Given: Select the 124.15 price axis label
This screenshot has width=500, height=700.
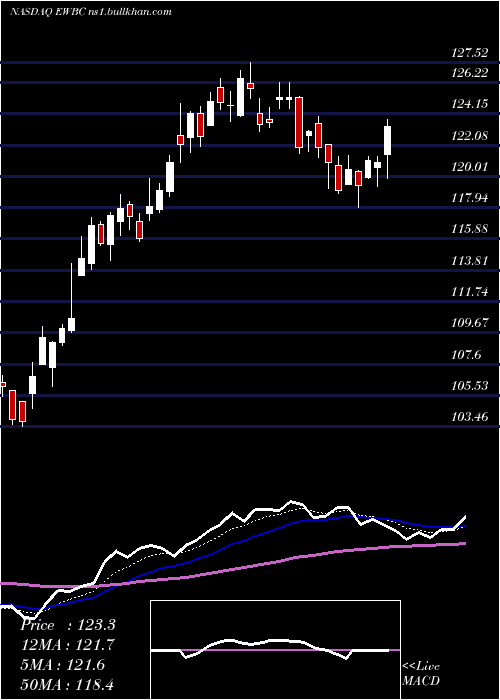Looking at the screenshot, I should pyautogui.click(x=469, y=104).
